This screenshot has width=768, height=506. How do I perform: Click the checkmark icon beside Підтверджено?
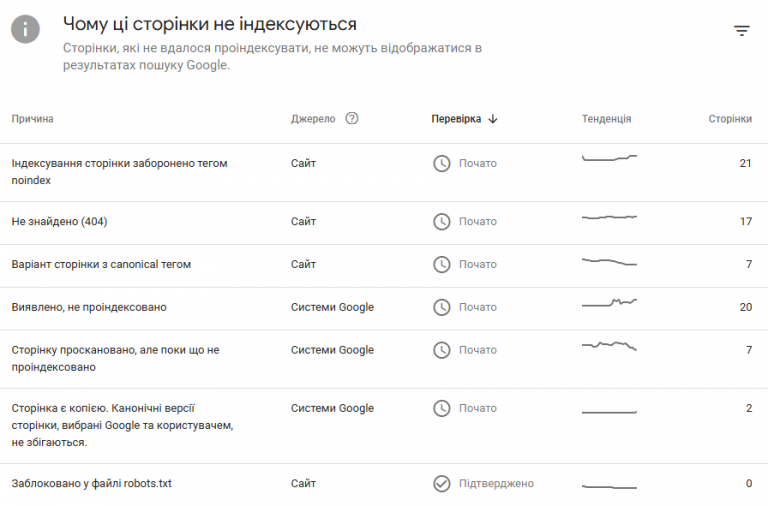pos(441,484)
